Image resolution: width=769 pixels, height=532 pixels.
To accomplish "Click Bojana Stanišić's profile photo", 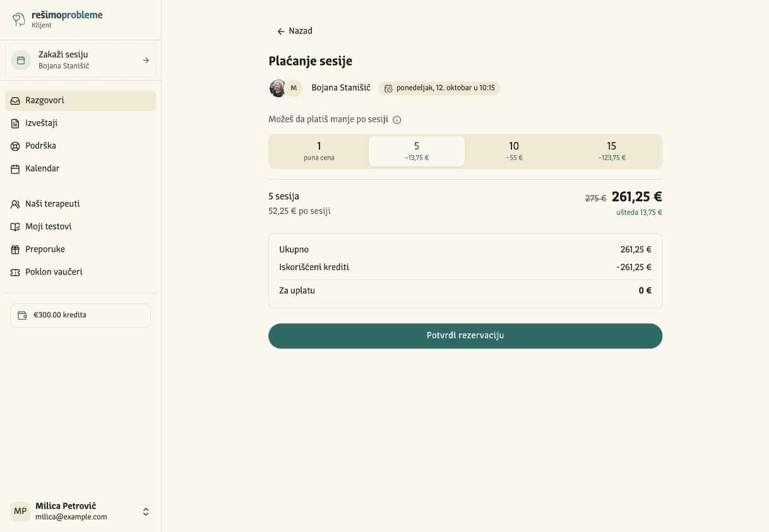I will (x=278, y=88).
